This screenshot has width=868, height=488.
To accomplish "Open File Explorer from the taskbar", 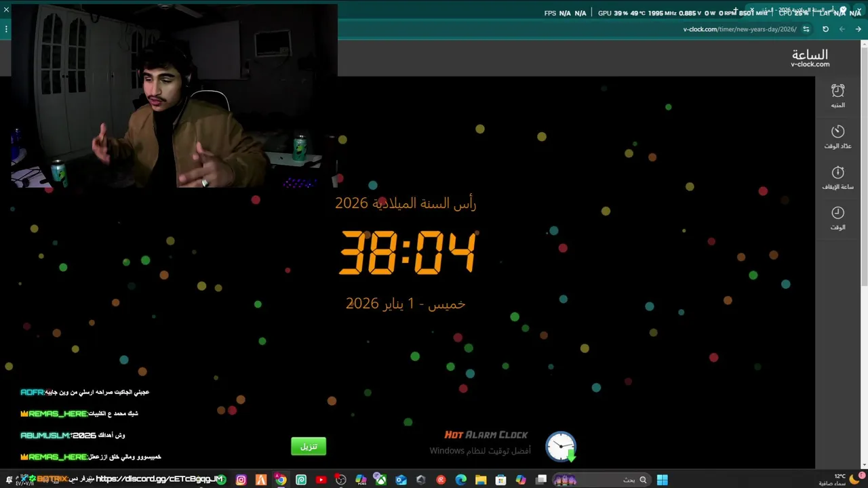I will pos(481,480).
